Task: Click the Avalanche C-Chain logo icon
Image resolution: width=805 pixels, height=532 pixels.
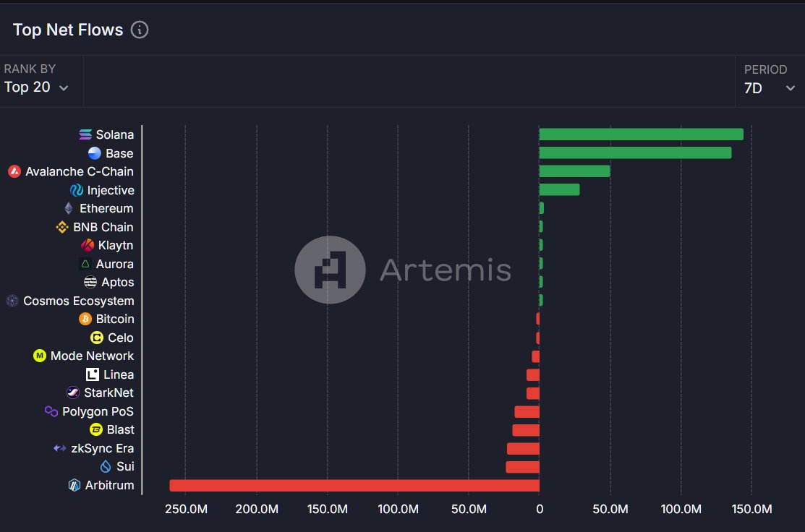Action: tap(14, 171)
